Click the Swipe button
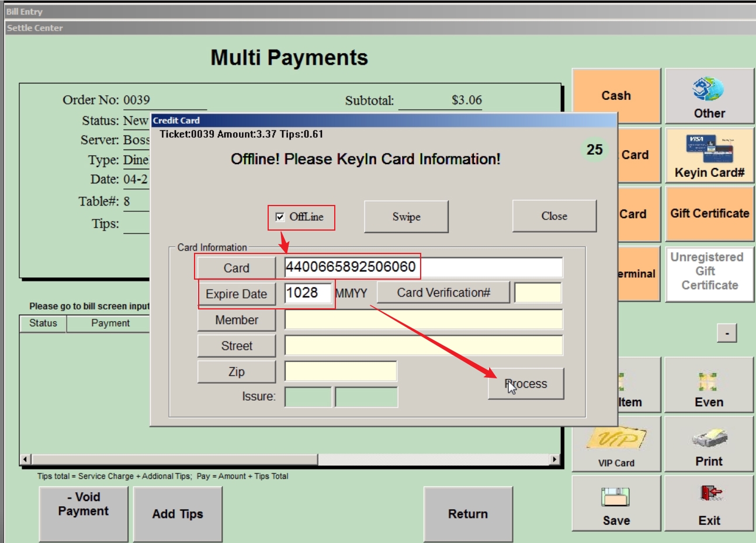The image size is (756, 543). point(406,217)
